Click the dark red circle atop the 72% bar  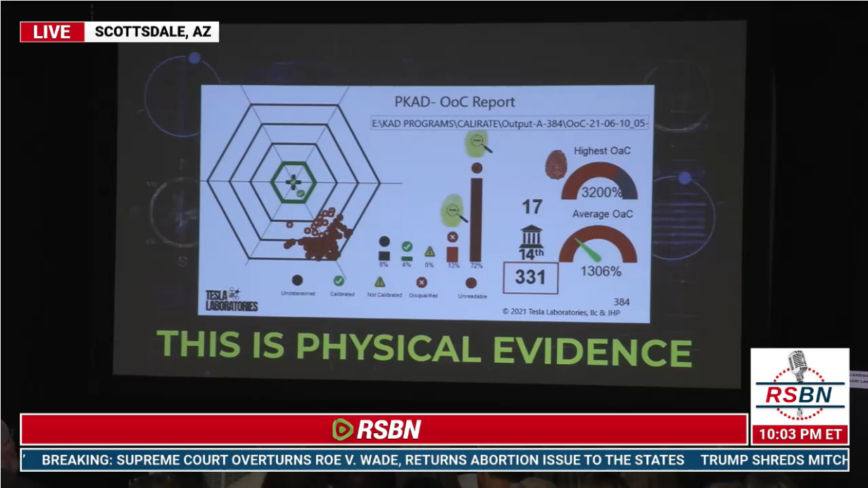pyautogui.click(x=477, y=168)
